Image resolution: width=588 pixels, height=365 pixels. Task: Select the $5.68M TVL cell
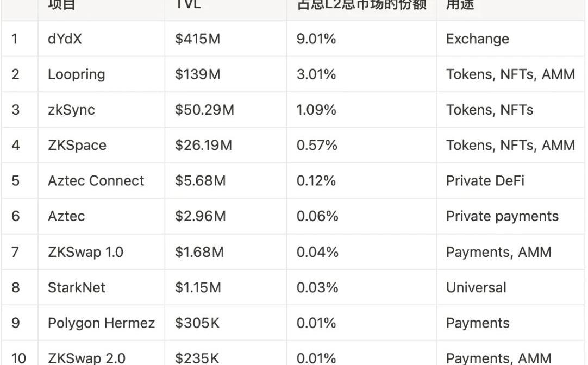pos(200,181)
